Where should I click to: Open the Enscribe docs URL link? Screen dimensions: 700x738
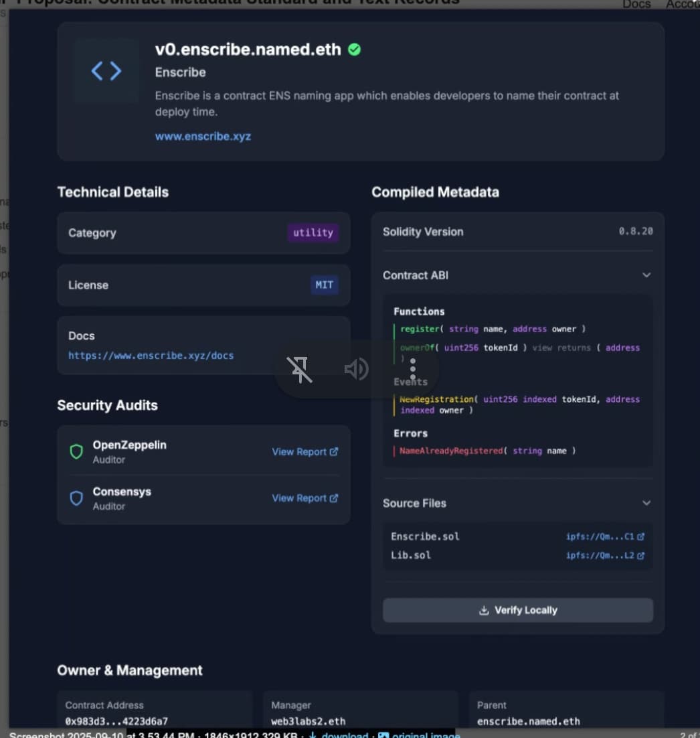click(x=151, y=356)
